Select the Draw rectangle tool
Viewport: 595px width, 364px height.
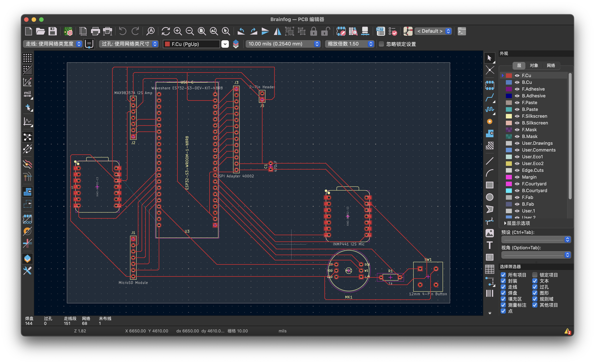[x=490, y=185]
